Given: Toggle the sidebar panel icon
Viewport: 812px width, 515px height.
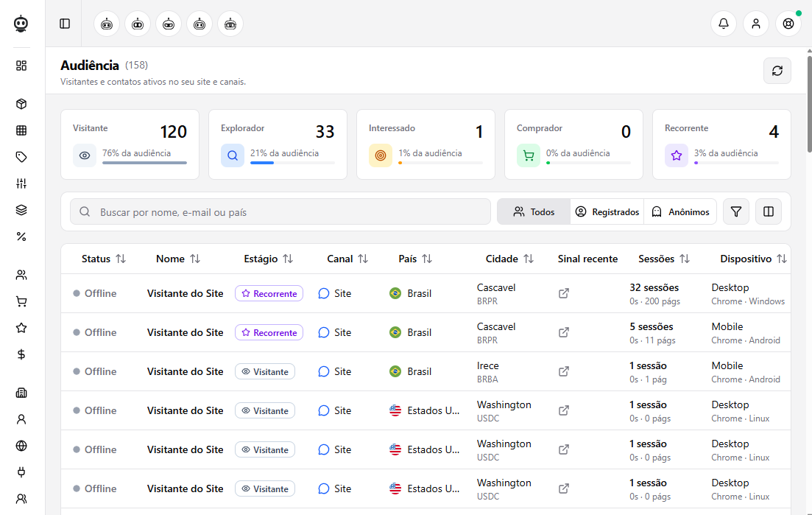Looking at the screenshot, I should 65,24.
